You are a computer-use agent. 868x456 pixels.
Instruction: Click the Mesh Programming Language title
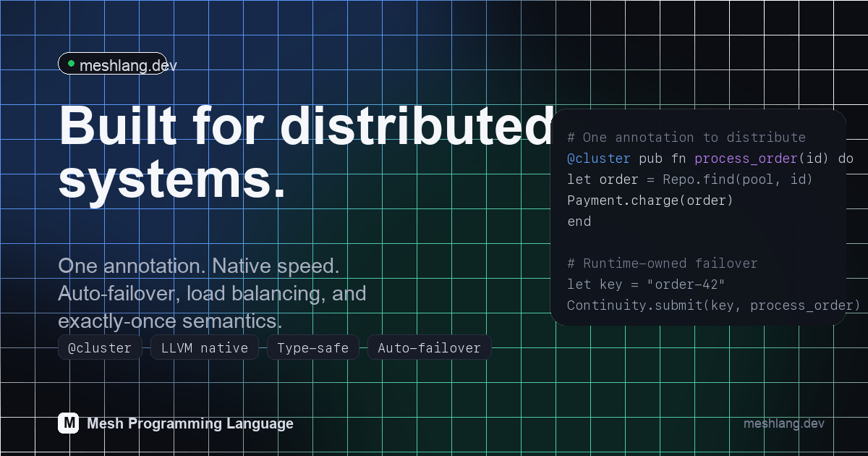[x=190, y=423]
